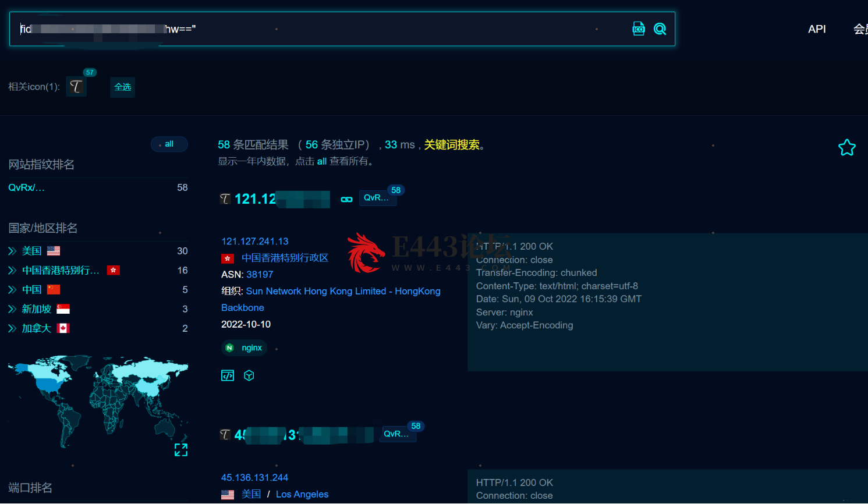Viewport: 868px width, 504px height.
Task: Select the favicon thumbnail with 57 badge
Action: coord(76,86)
